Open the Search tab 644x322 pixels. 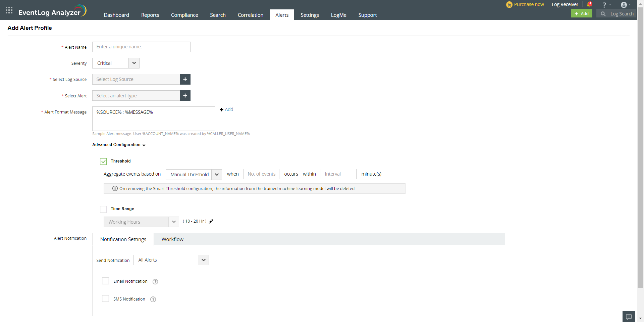tap(218, 15)
